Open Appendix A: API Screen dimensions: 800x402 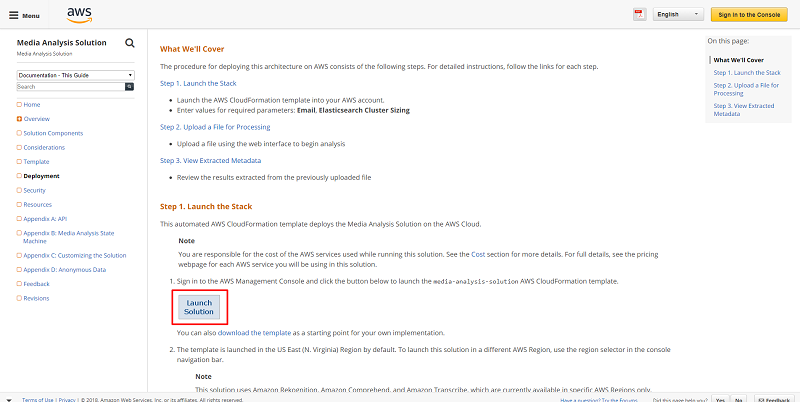(x=45, y=219)
